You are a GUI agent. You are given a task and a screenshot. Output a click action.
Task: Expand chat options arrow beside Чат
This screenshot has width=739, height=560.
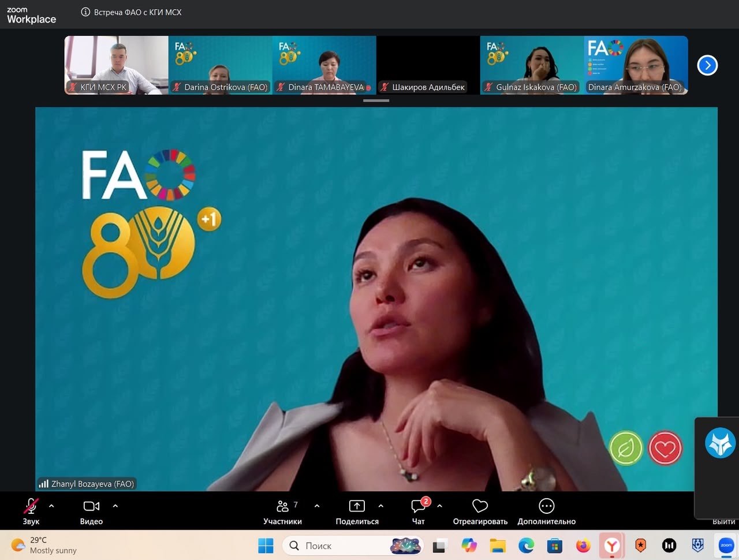[440, 506]
